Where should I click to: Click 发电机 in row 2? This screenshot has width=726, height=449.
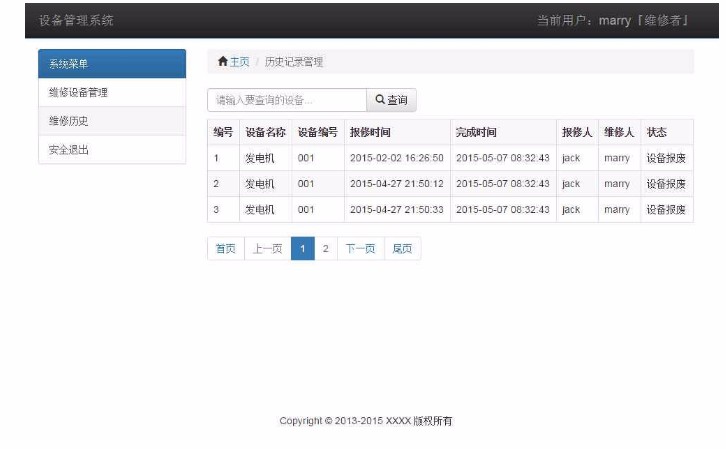260,184
